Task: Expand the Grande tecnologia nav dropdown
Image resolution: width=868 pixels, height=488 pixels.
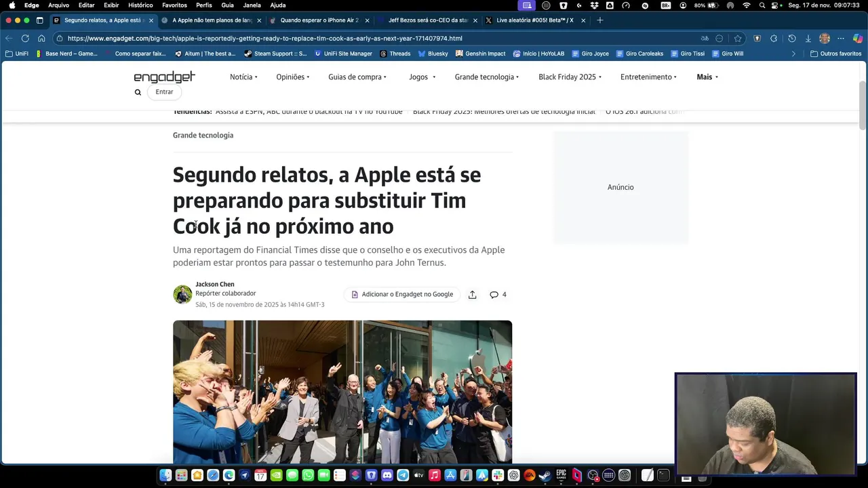Action: coord(487,77)
